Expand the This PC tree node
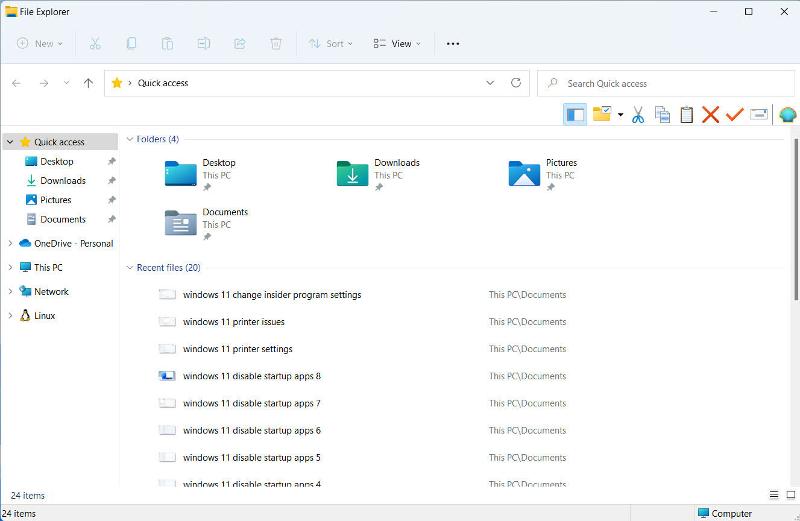 10,267
